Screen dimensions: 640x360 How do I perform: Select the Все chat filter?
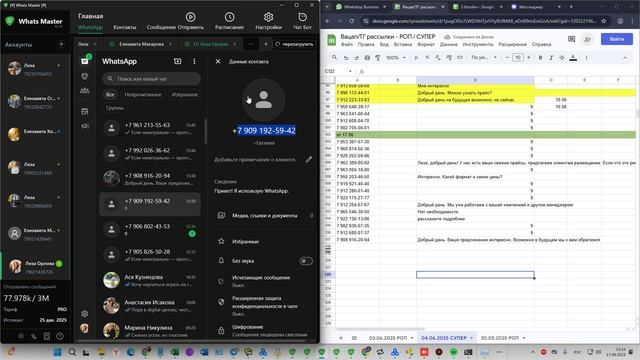pyautogui.click(x=110, y=94)
